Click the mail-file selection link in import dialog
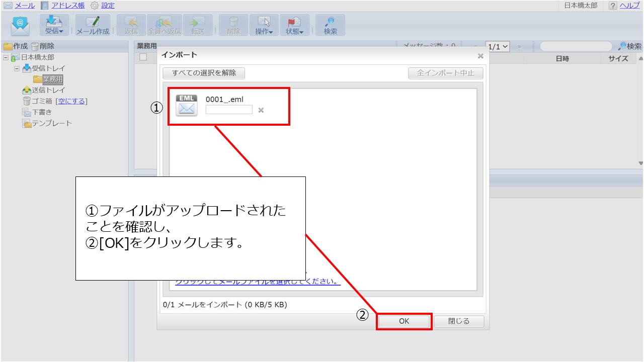This screenshot has width=644, height=362. 258,282
